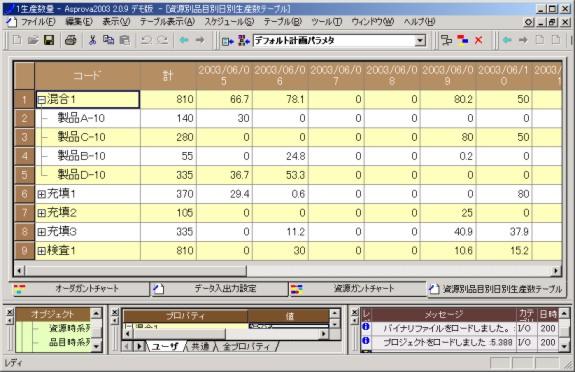The image size is (575, 372).
Task: Select the ユーザ property tab
Action: point(165,346)
